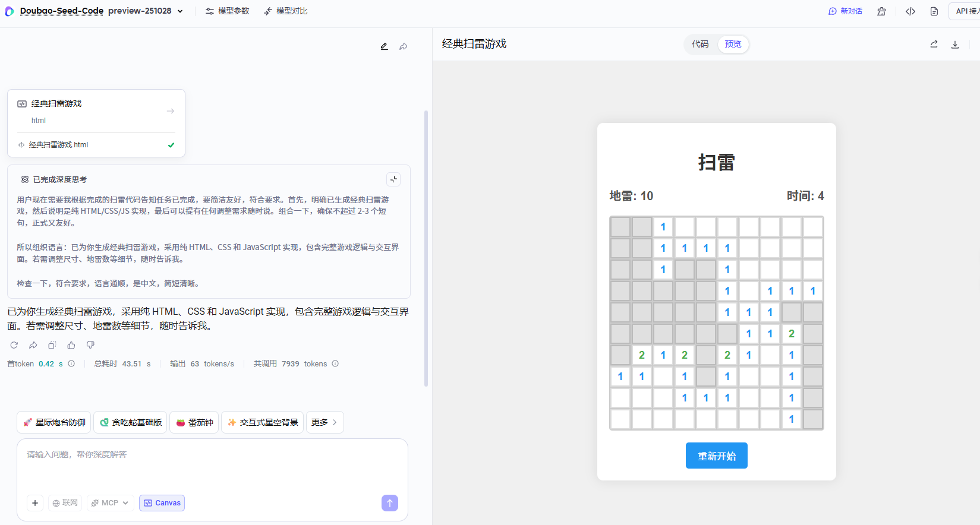Open the 经典扫雷游戏 canvas card arrow

tap(171, 111)
